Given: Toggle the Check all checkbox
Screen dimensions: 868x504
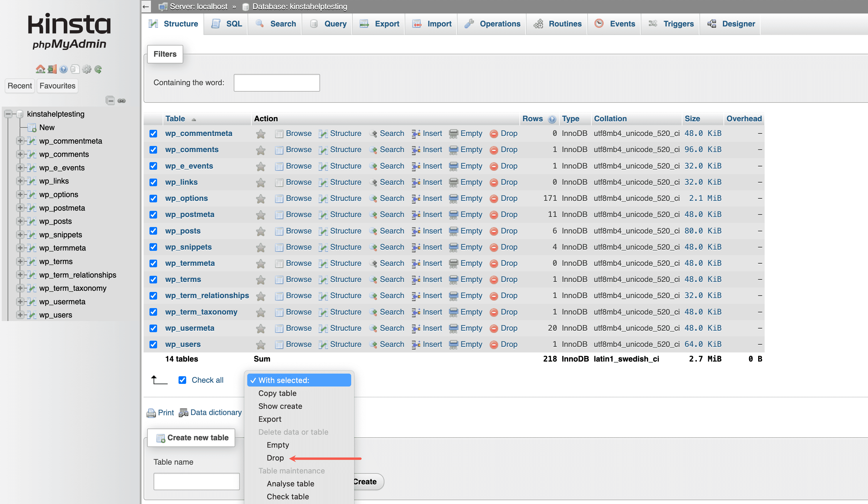Looking at the screenshot, I should pos(183,379).
